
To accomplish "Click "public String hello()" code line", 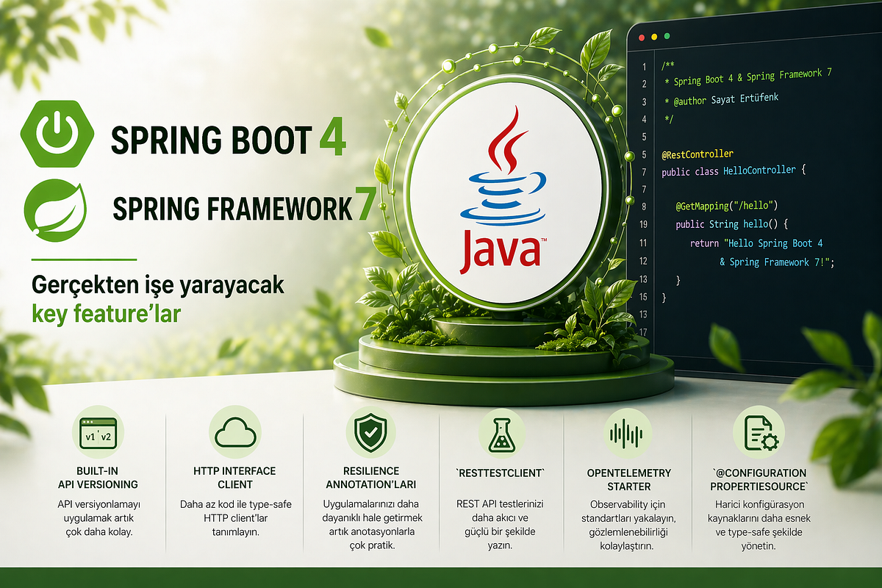I will [731, 224].
